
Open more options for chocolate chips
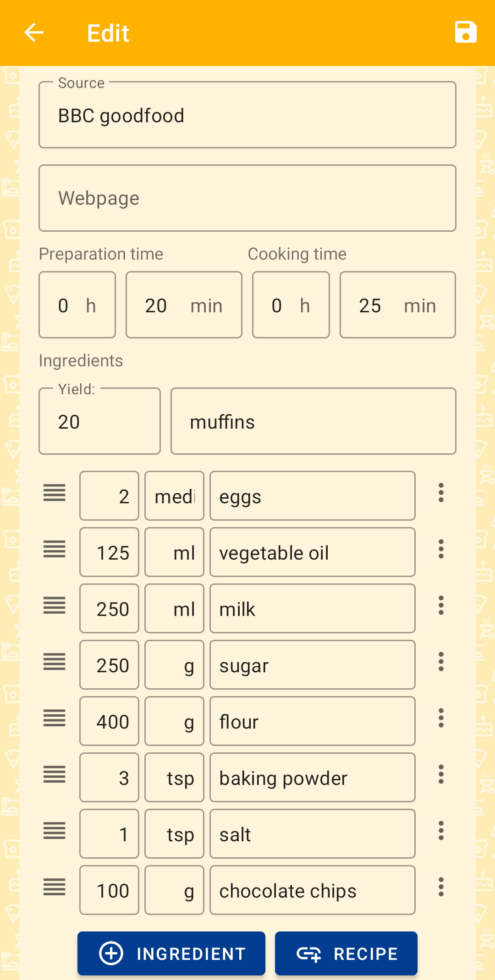tap(441, 887)
